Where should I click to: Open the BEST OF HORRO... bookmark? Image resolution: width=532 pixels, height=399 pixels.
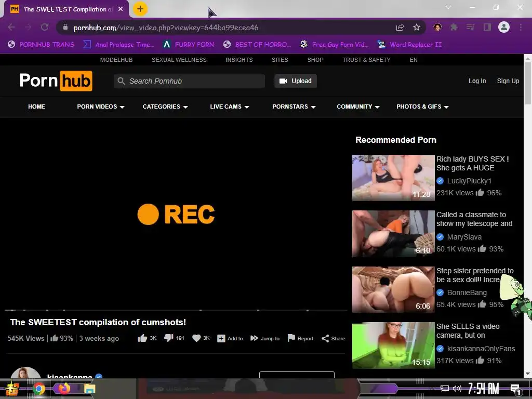pyautogui.click(x=257, y=45)
